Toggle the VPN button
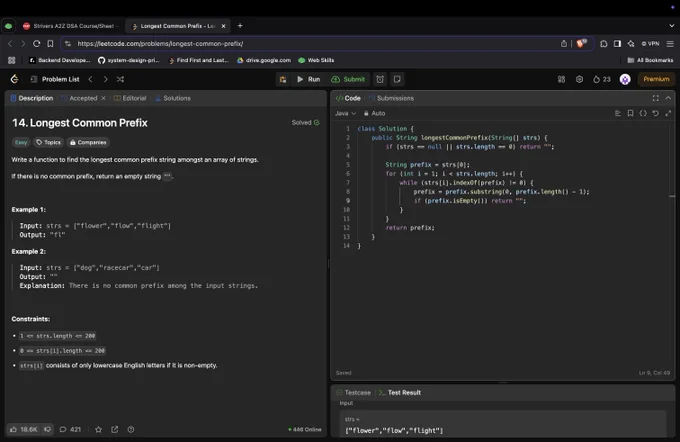The height and width of the screenshot is (442, 680). click(651, 44)
